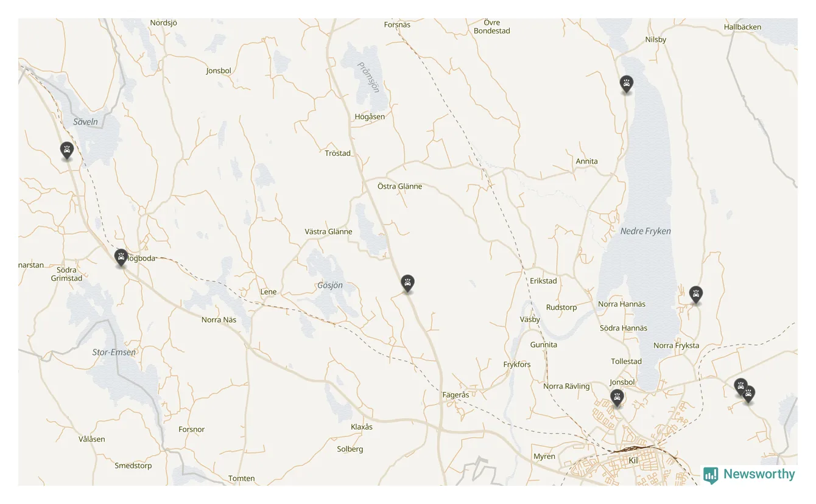Click the Västra Glänne label

coord(328,232)
